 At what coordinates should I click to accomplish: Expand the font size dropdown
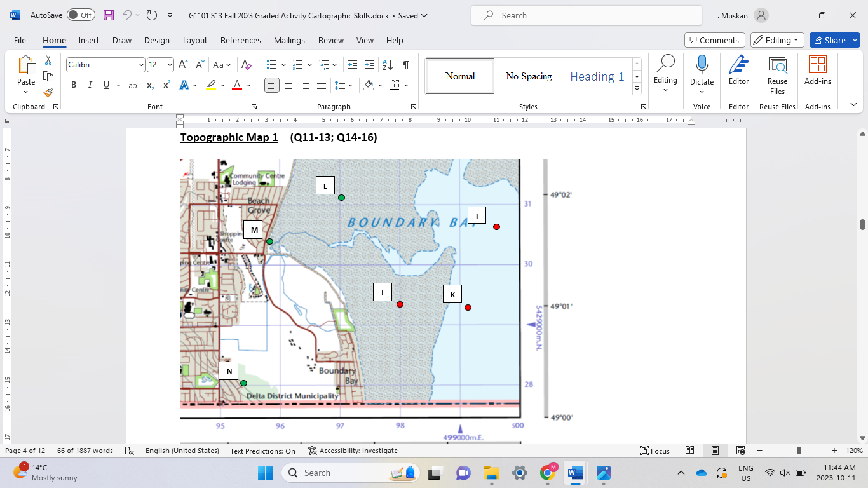pos(170,65)
